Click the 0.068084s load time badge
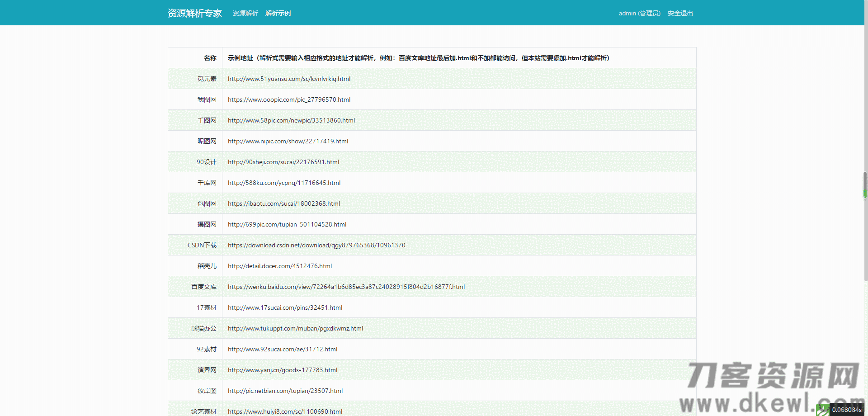 pos(846,410)
